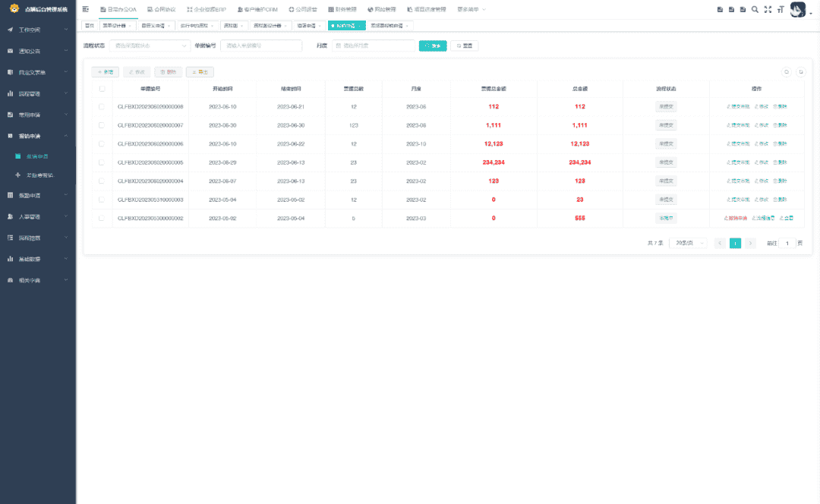
Task: Check the select-all checkbox in table header
Action: pos(102,89)
